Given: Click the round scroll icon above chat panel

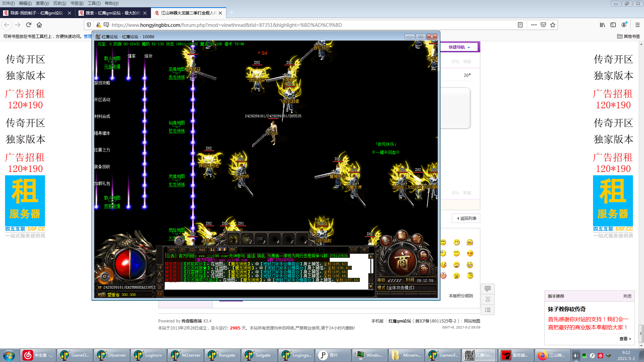Looking at the screenshot, I should click(179, 240).
